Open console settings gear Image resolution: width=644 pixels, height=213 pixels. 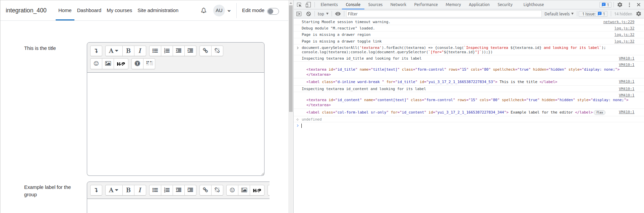click(639, 14)
